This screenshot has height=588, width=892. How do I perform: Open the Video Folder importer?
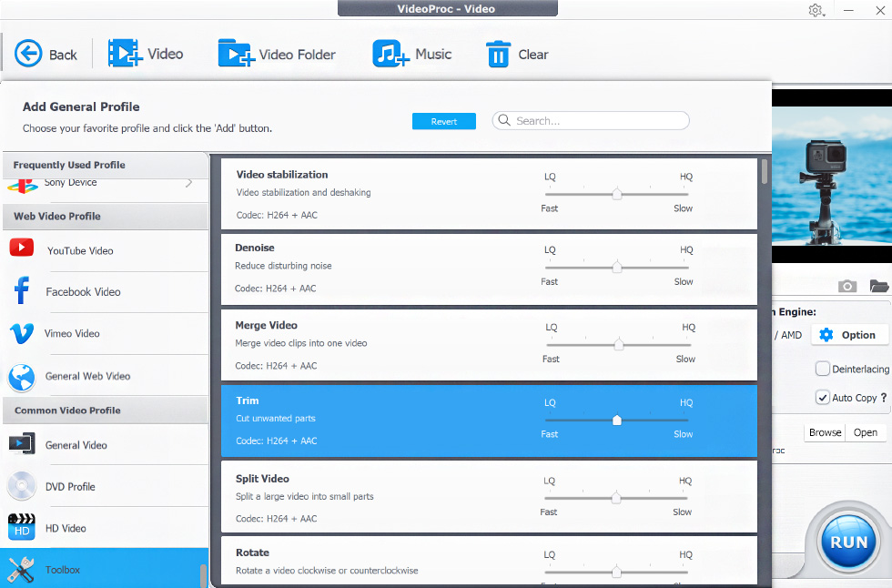277,54
